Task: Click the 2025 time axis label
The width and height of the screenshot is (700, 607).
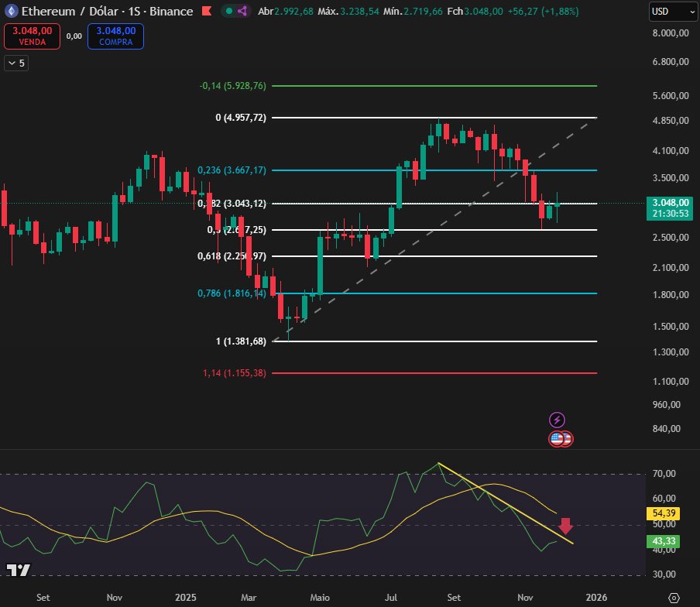Action: point(185,597)
